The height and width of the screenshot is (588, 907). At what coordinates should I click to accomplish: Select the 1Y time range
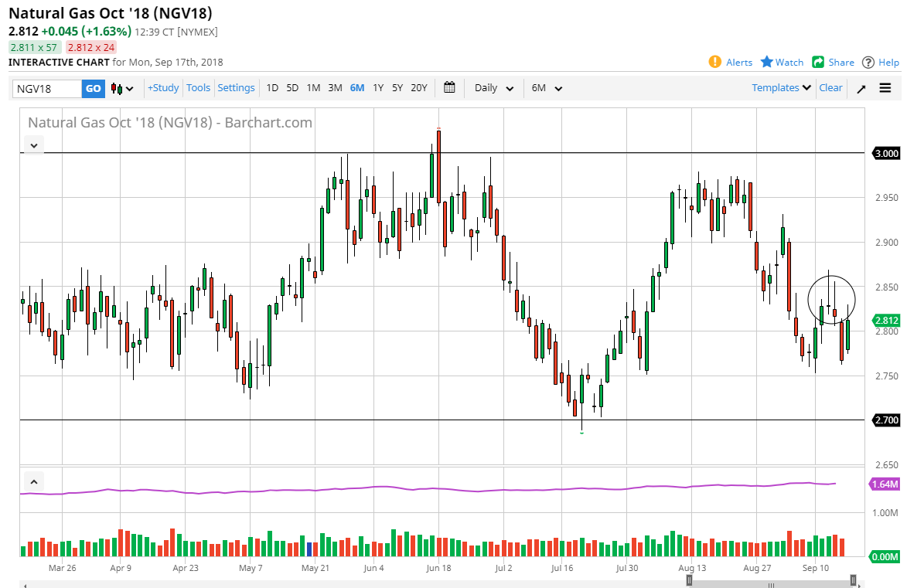click(378, 88)
